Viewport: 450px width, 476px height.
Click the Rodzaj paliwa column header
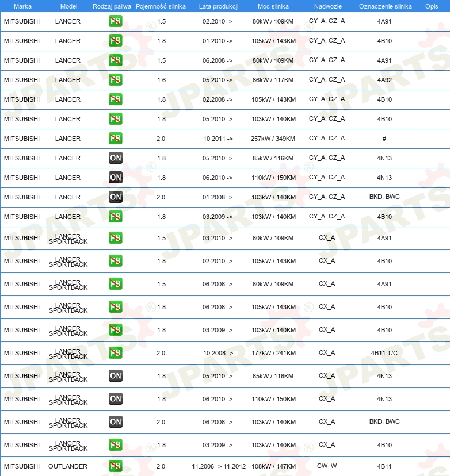[x=112, y=6]
